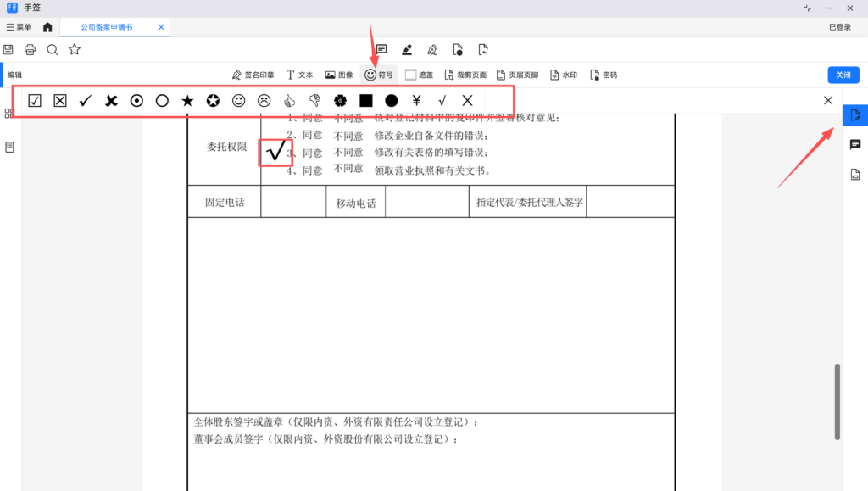Click the blue 关闭 button
Image resolution: width=868 pixels, height=491 pixels.
[843, 75]
